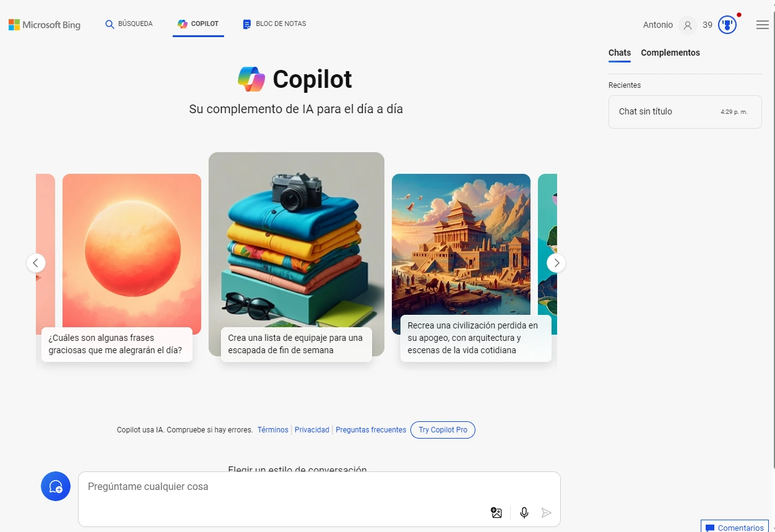775x532 pixels.
Task: Open the Rewards trophy medal icon
Action: (x=727, y=25)
